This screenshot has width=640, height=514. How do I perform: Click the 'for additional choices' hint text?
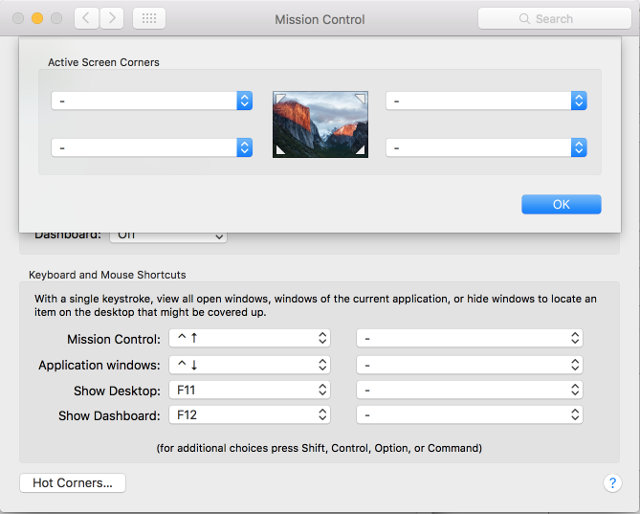(319, 448)
